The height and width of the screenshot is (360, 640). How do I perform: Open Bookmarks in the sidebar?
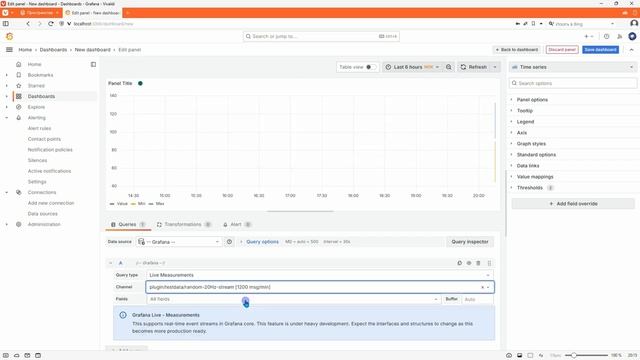click(x=40, y=75)
